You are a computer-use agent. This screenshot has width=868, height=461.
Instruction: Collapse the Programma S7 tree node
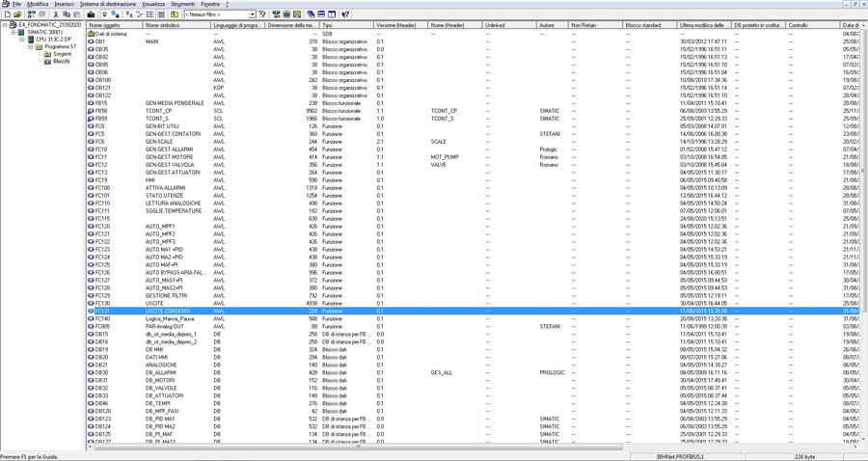coord(31,46)
